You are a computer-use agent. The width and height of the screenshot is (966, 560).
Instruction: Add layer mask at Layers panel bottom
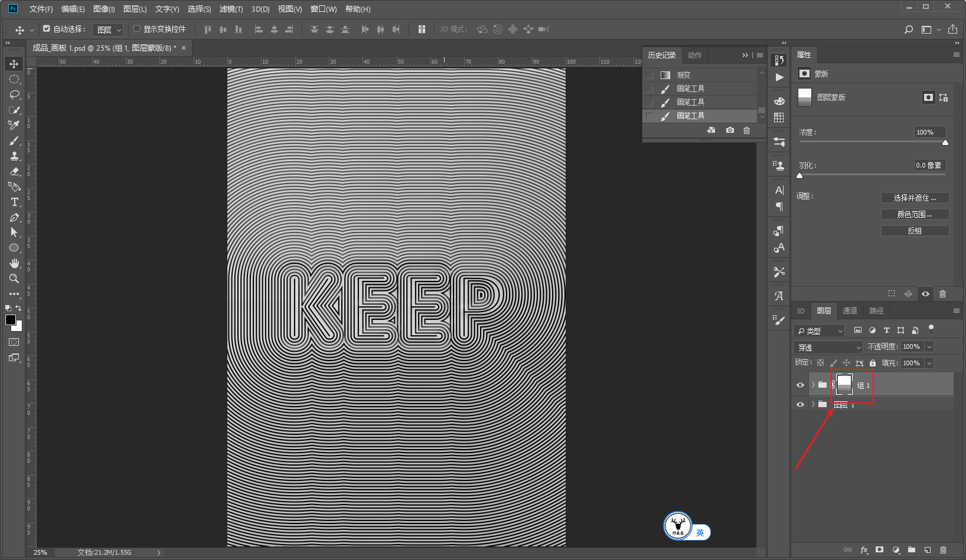(880, 550)
